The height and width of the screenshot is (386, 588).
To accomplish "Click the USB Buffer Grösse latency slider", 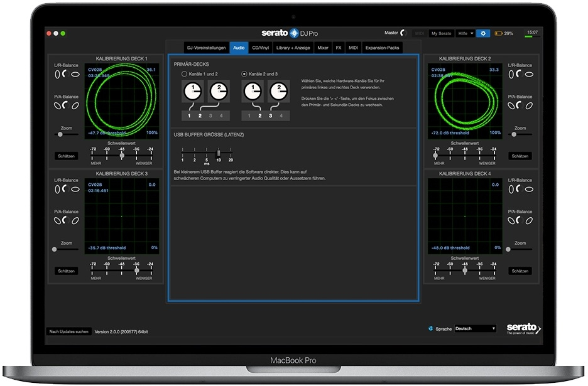I will click(207, 153).
